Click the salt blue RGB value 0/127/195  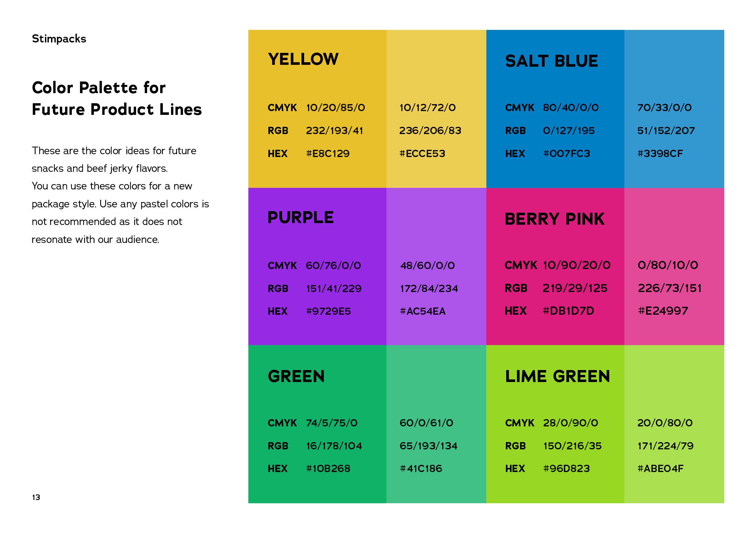pyautogui.click(x=569, y=131)
